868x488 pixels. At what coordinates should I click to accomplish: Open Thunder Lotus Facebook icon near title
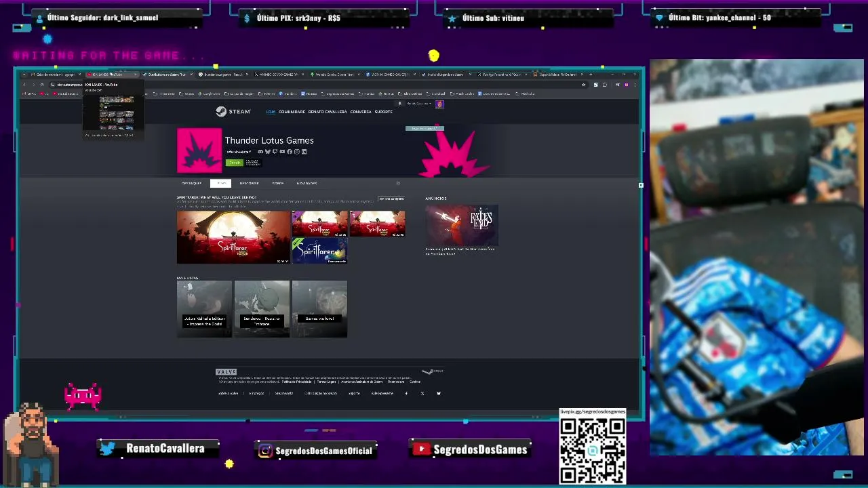tap(290, 152)
